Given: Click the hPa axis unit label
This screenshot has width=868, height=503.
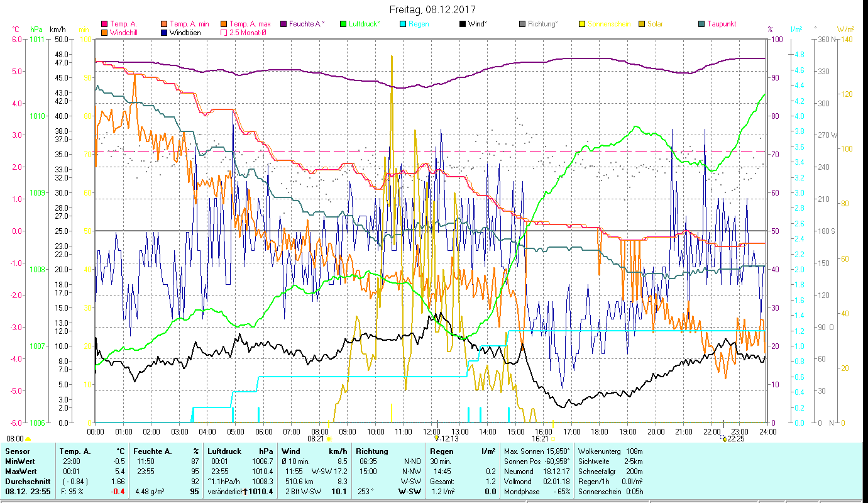Looking at the screenshot, I should click(36, 30).
